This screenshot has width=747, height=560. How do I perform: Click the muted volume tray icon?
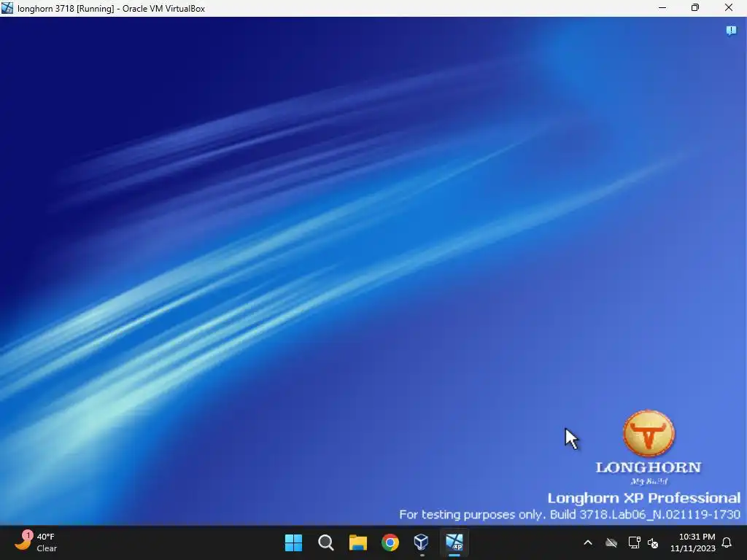point(653,542)
